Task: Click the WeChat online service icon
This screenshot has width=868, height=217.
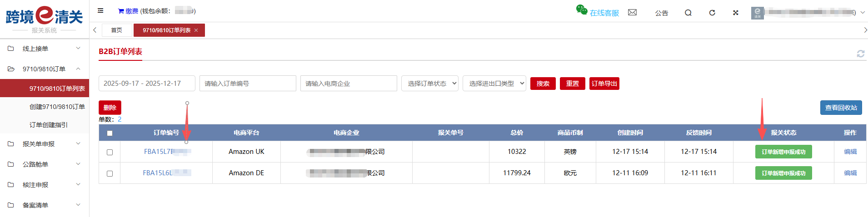Action: [x=581, y=10]
